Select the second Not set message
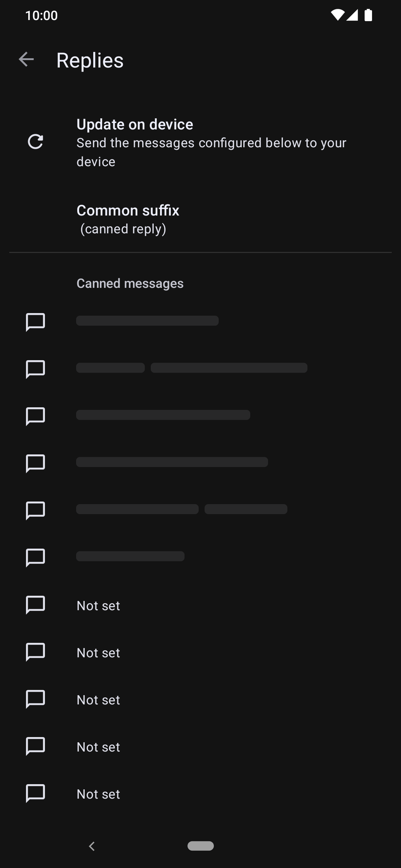401x868 pixels. click(x=200, y=652)
